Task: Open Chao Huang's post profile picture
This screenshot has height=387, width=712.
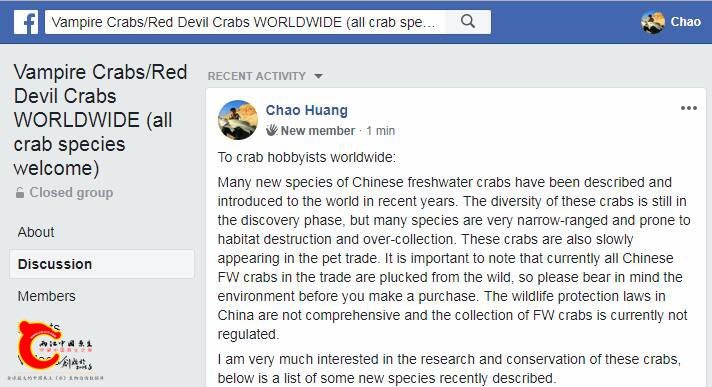Action: [237, 120]
